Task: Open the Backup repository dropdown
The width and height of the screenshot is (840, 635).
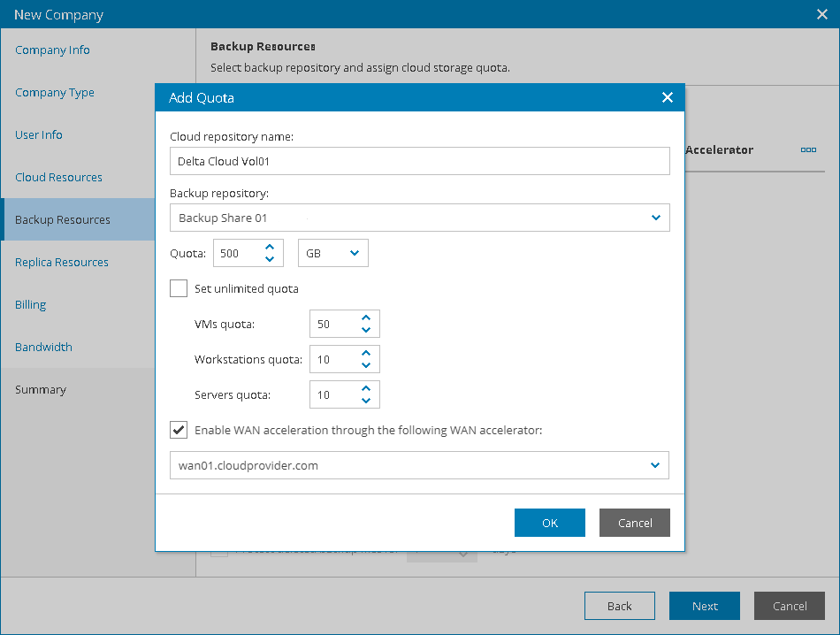Action: click(655, 218)
